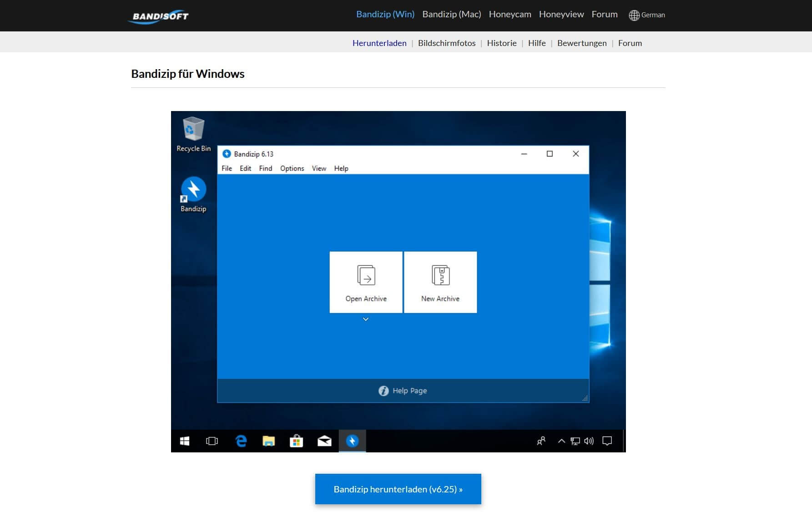Maximize the Bandizip 6.13 window
The width and height of the screenshot is (812, 512).
550,154
